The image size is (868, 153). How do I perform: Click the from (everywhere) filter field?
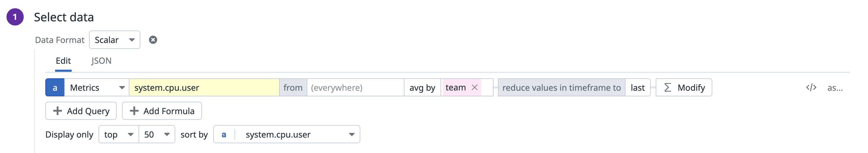pyautogui.click(x=355, y=87)
